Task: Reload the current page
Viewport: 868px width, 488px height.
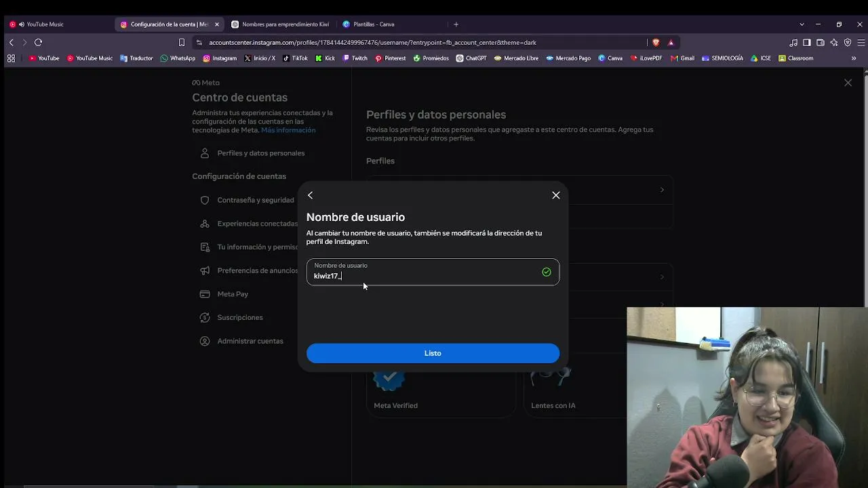Action: pyautogui.click(x=38, y=42)
